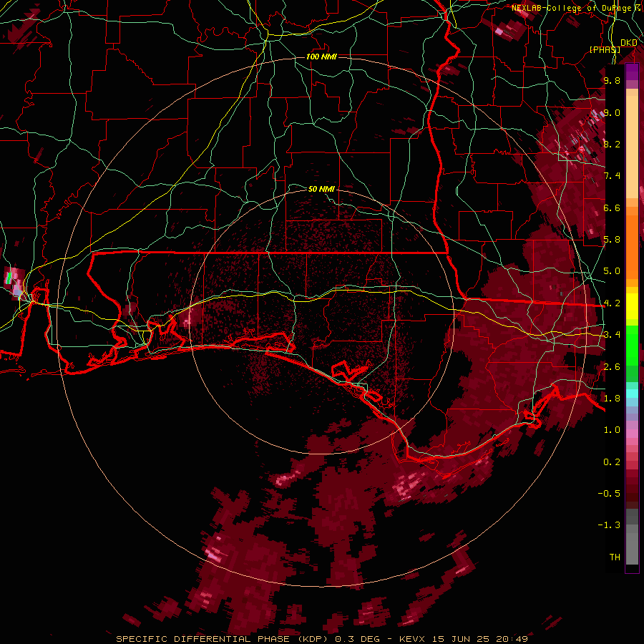Pick the bright green segment of the color bar
The height and width of the screenshot is (644, 644).
click(632, 345)
